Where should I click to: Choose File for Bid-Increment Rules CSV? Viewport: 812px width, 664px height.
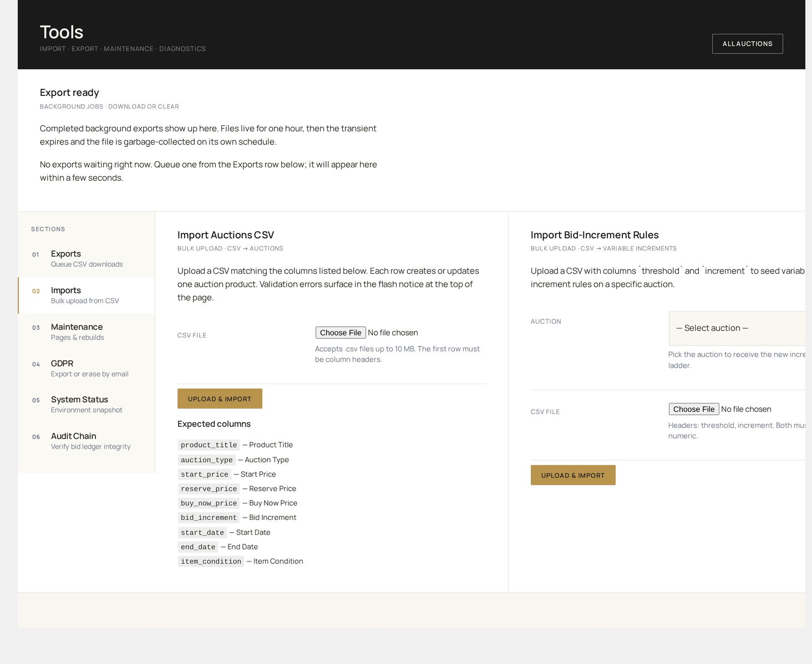click(x=694, y=409)
